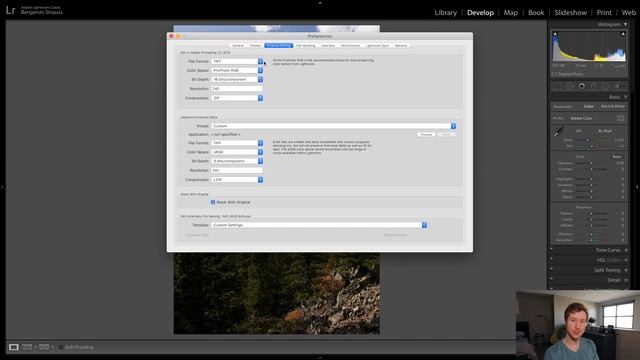Viewport: 640px width, 360px height.
Task: Open the Map module
Action: coord(510,13)
